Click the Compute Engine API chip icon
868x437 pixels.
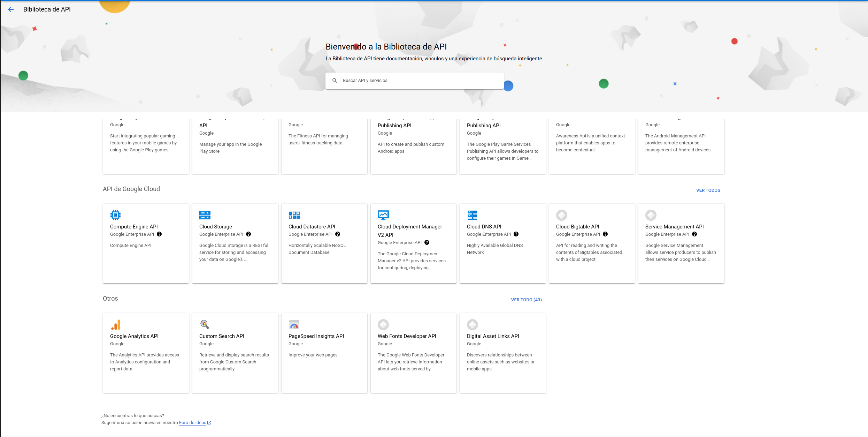(115, 215)
